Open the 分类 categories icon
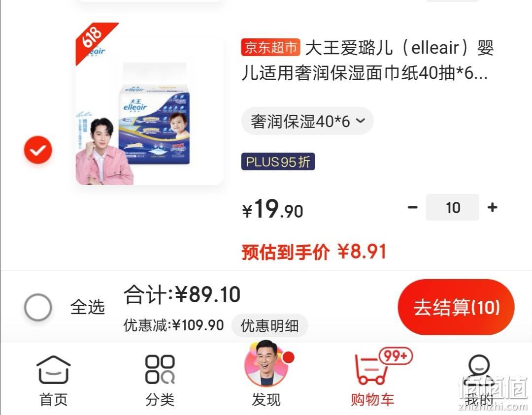The image size is (532, 415). click(x=160, y=380)
